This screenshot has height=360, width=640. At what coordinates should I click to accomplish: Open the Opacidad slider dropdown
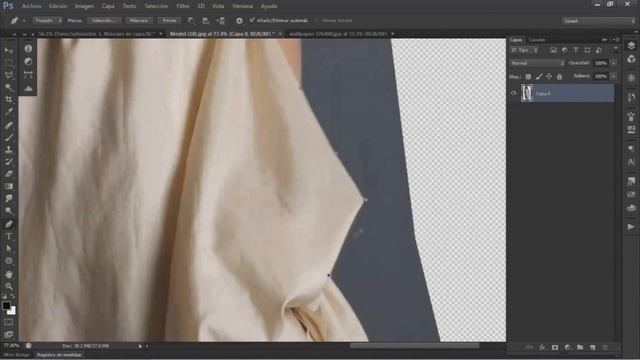pyautogui.click(x=613, y=63)
